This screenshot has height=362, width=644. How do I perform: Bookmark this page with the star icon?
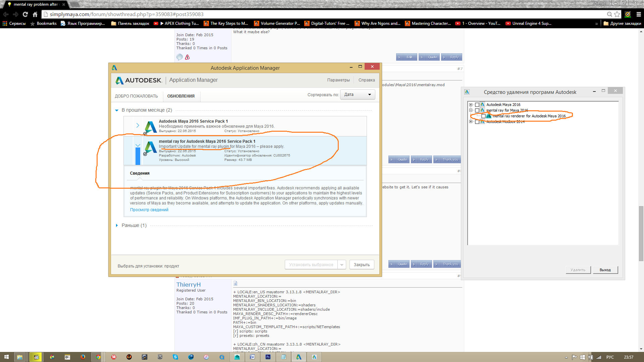617,14
